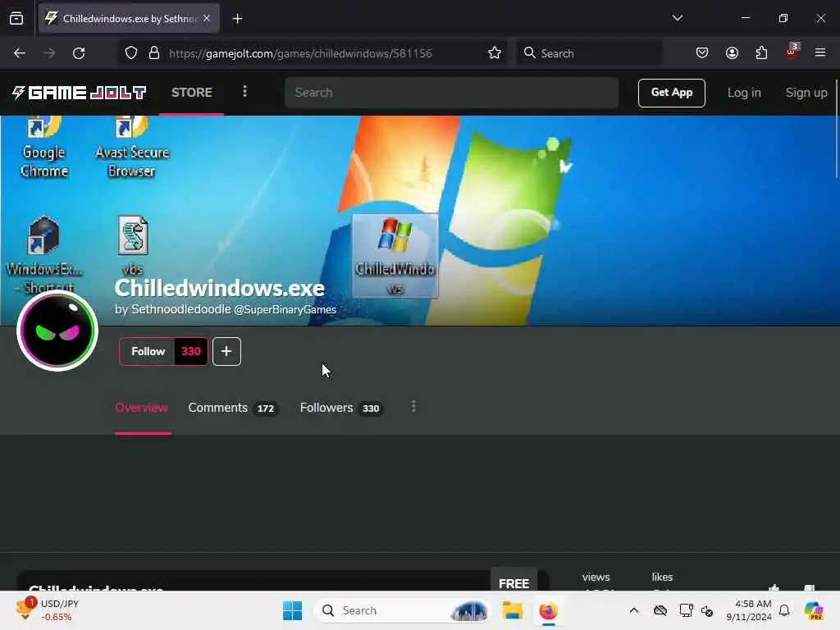Expand the Game Jolt navbar more options
The width and height of the screenshot is (840, 630).
coord(244,92)
